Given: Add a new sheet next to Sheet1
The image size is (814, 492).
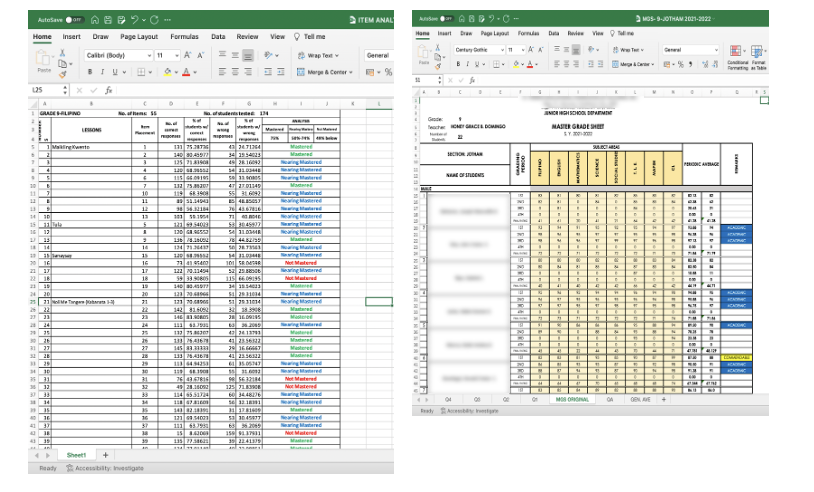Looking at the screenshot, I should 105,455.
